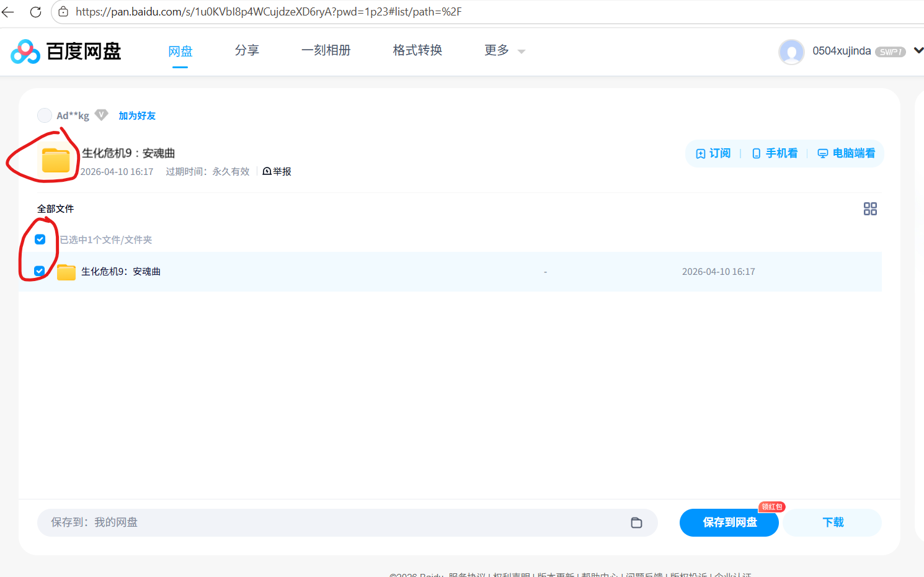Click the username 0504xujinda
The image size is (924, 577).
point(842,51)
